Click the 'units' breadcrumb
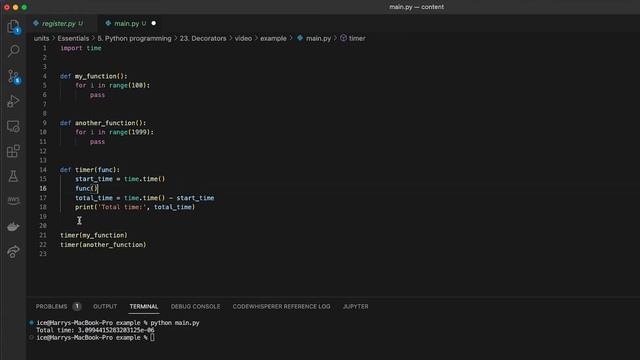640x360 pixels. [x=42, y=38]
